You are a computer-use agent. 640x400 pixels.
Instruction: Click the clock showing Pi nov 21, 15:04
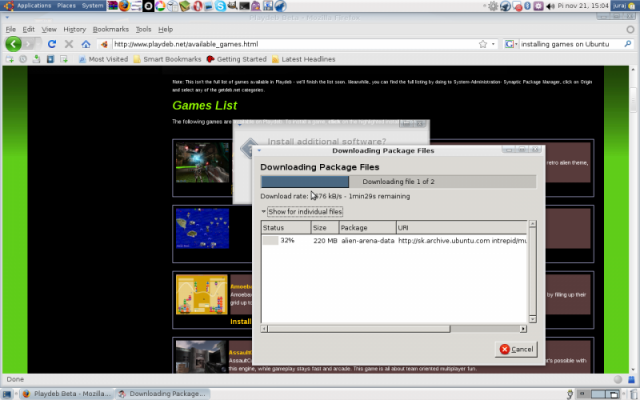click(583, 6)
